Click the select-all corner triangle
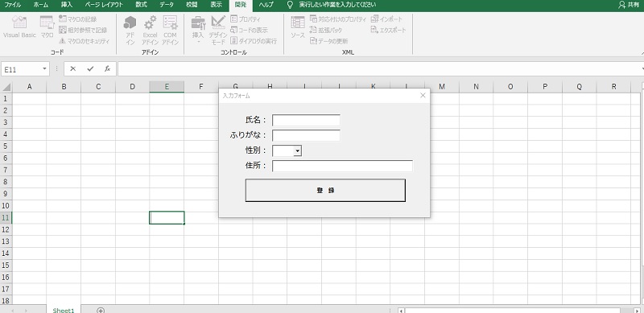 (6, 87)
